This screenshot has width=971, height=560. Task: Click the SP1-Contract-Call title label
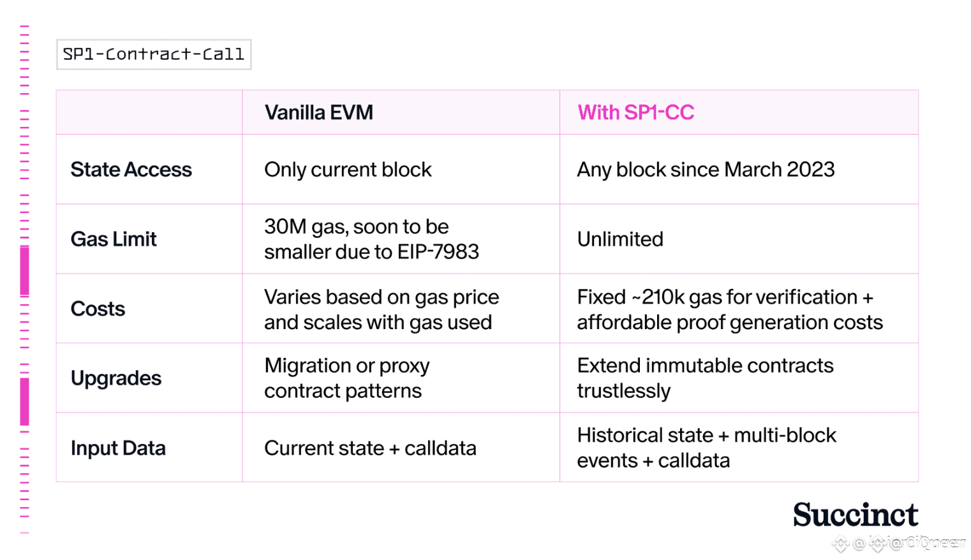click(154, 54)
